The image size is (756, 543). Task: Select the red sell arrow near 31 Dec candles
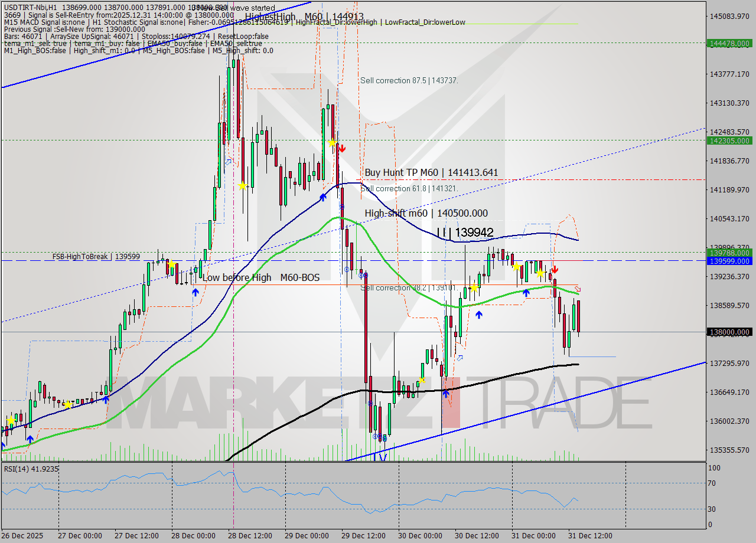555,269
